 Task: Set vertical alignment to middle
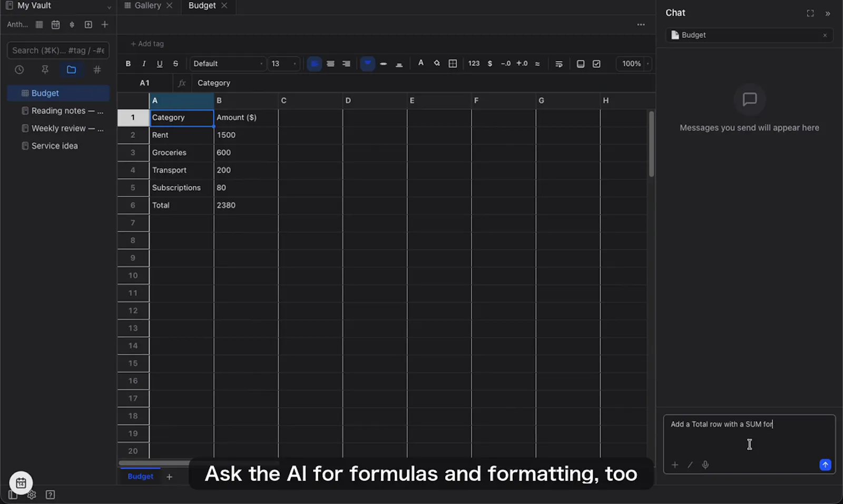tap(384, 64)
